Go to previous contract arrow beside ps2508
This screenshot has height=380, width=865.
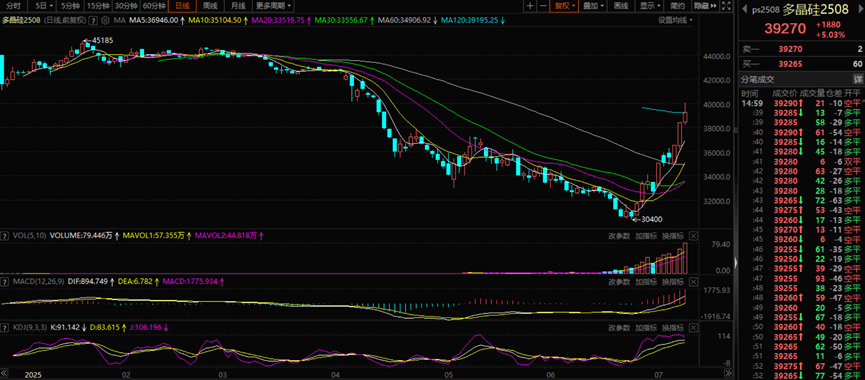745,8
